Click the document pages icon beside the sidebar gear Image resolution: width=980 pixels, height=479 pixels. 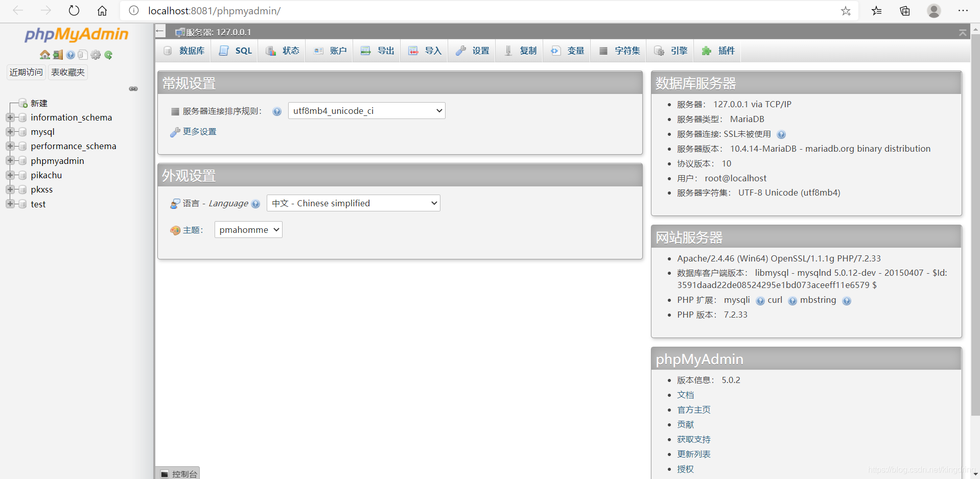coord(83,55)
